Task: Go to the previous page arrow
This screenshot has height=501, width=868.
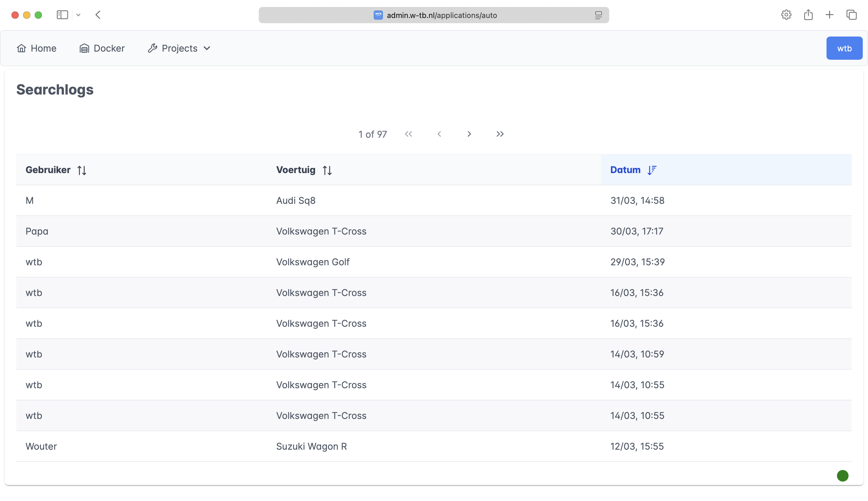Action: (x=439, y=134)
